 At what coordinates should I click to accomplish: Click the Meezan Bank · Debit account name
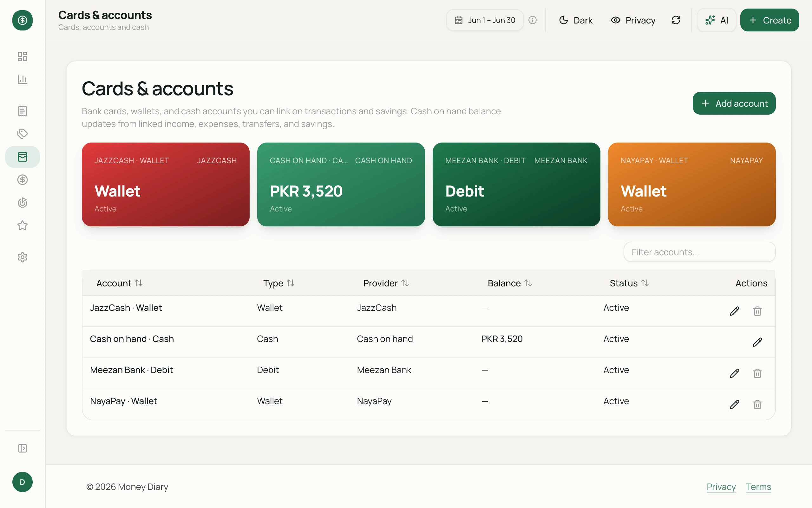point(131,370)
